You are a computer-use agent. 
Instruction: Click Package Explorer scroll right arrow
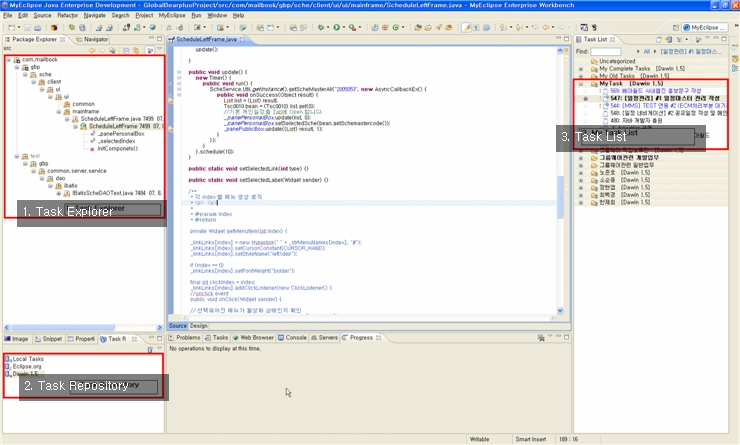(159, 327)
